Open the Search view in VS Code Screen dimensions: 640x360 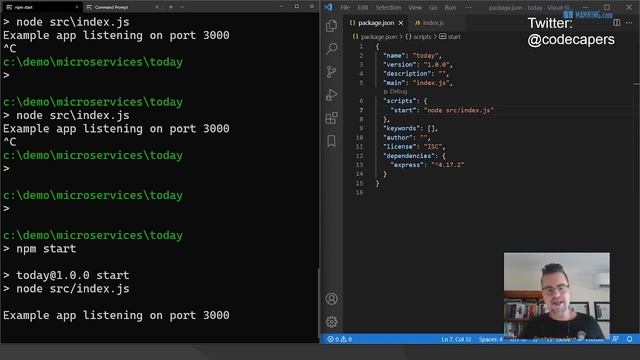click(331, 49)
